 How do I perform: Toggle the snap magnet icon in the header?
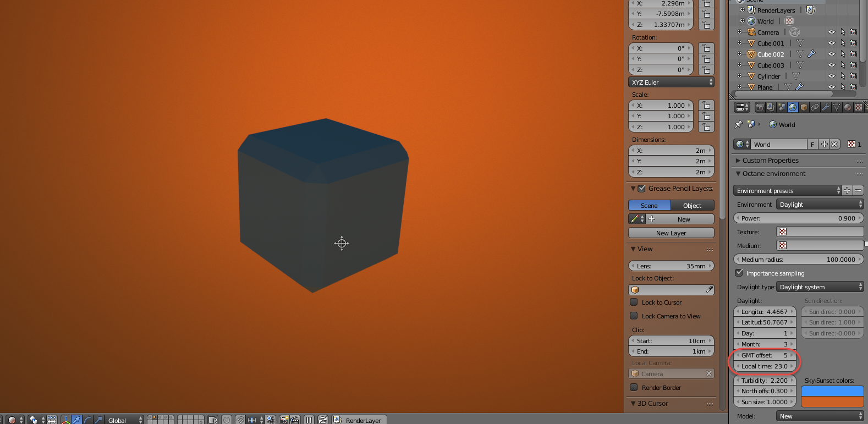240,420
